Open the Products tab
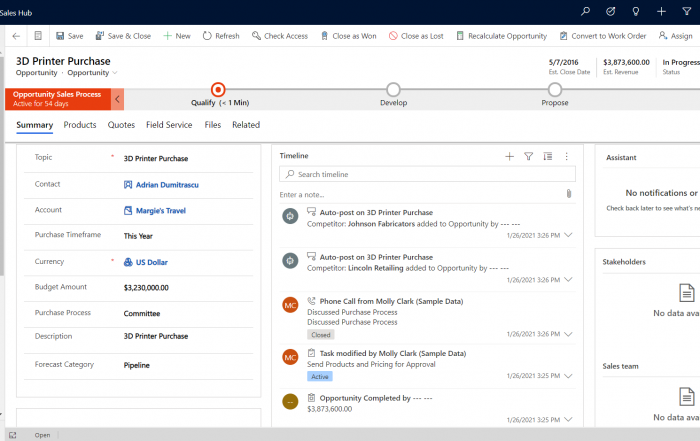 80,125
